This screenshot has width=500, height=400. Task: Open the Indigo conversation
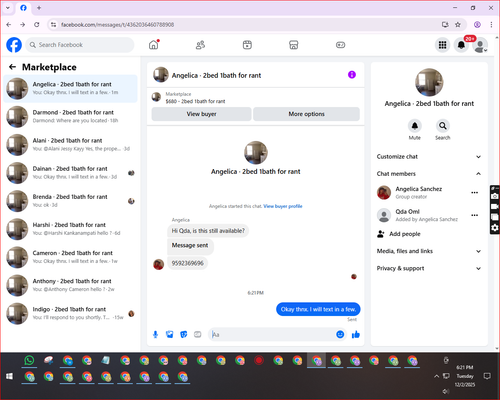[70, 313]
